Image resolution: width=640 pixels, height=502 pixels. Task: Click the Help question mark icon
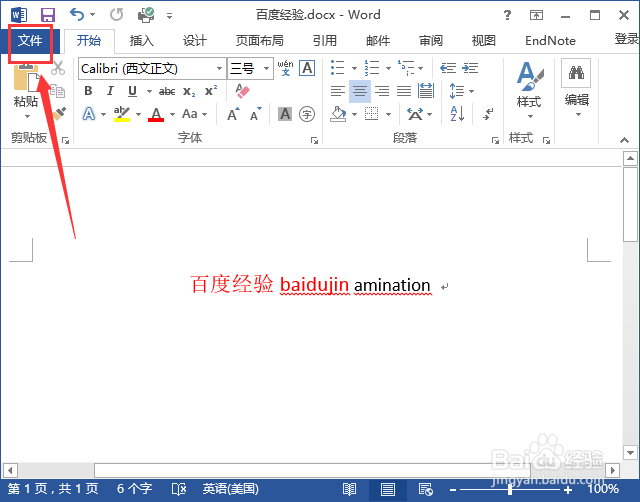coord(507,15)
